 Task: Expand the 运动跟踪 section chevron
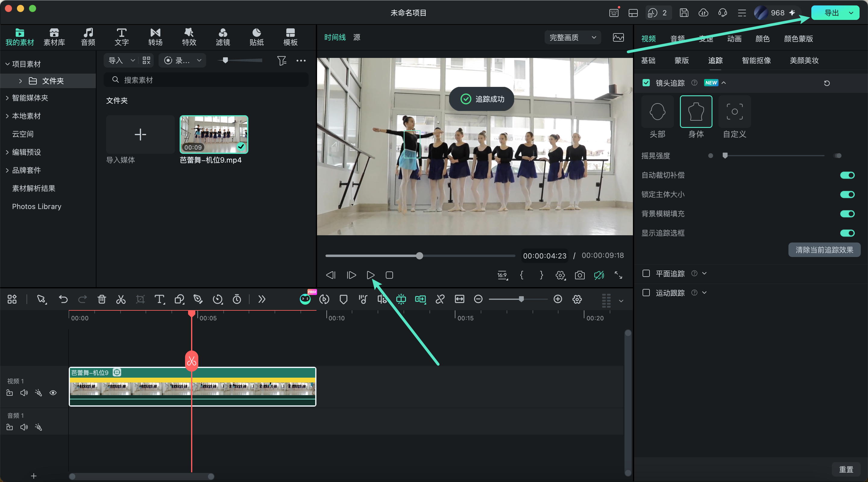click(x=704, y=293)
